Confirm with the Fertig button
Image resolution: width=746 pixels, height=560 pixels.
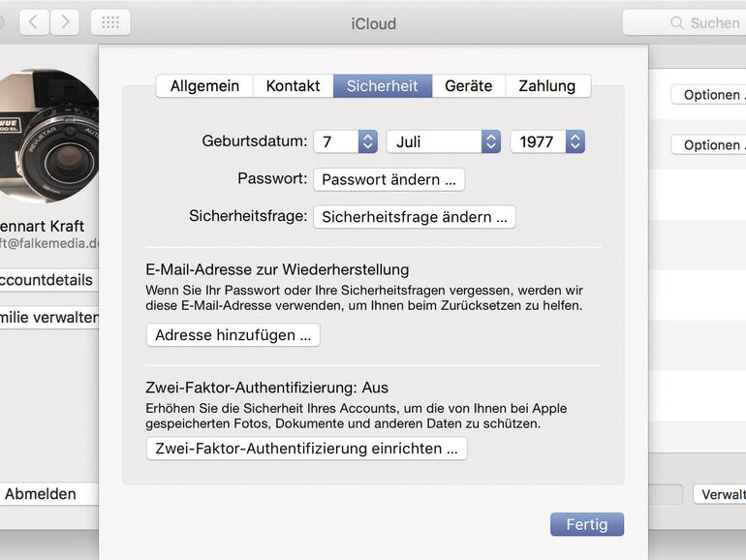(x=587, y=524)
